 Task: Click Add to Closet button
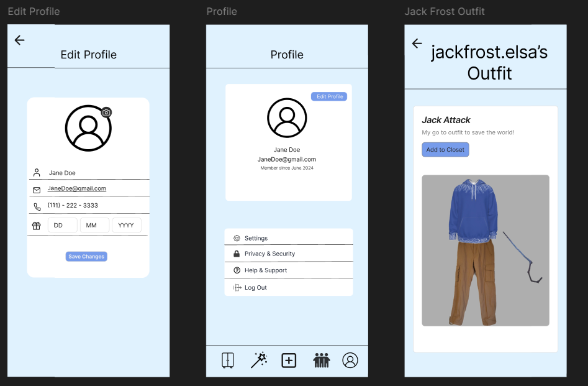coord(445,150)
